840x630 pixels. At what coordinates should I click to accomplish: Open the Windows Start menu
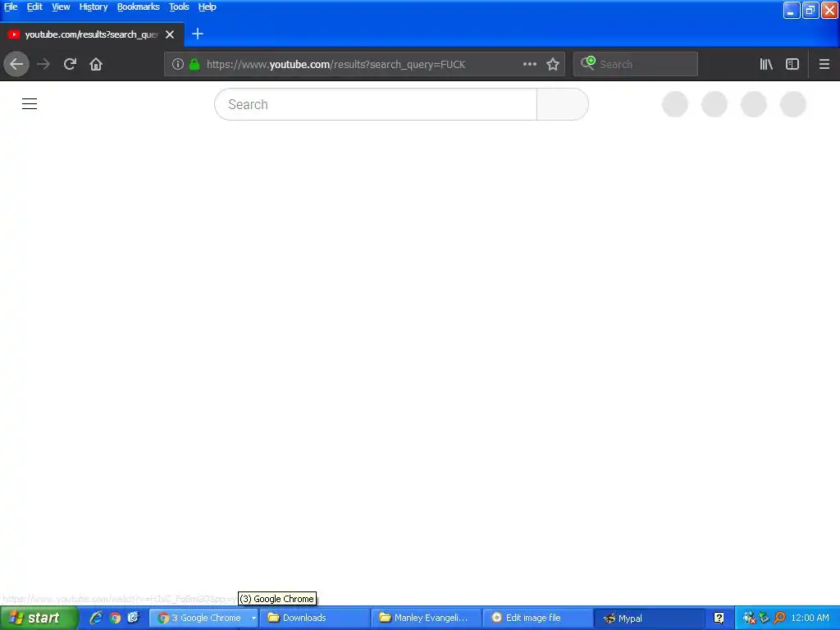coord(39,619)
